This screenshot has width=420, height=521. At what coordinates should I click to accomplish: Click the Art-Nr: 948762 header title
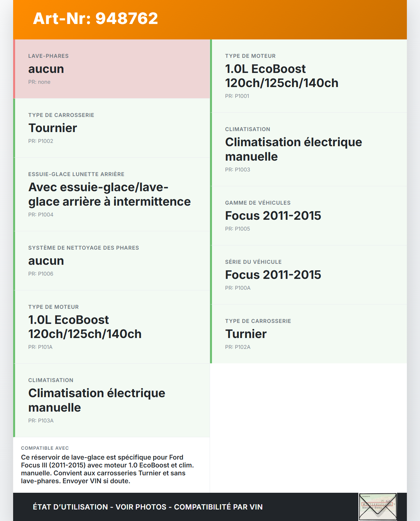tap(95, 18)
